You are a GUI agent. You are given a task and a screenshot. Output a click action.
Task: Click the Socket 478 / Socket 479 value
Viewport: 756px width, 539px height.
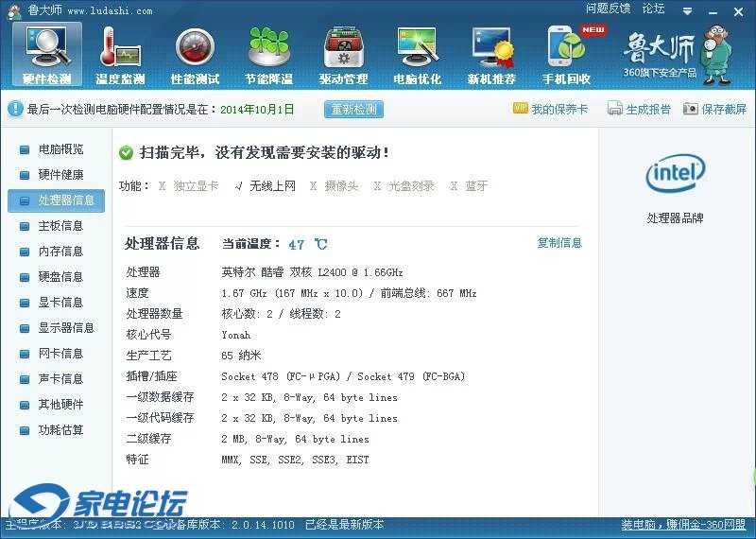[343, 376]
